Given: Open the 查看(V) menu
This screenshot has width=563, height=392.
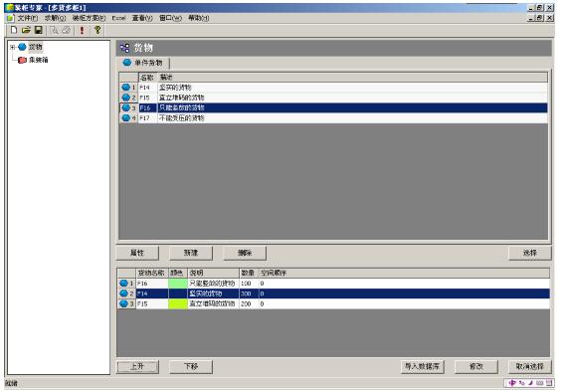Looking at the screenshot, I should [142, 18].
